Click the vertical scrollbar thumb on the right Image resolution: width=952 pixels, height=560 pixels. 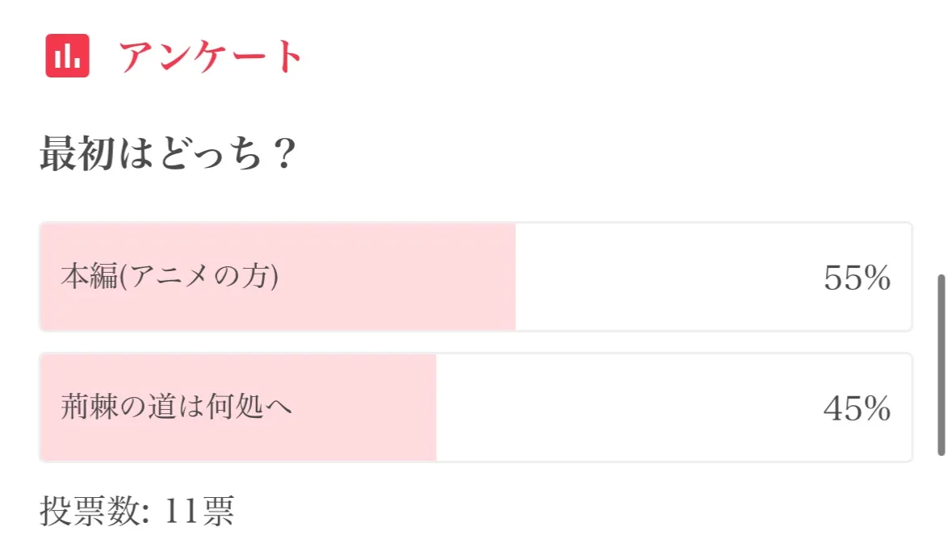[941, 365]
